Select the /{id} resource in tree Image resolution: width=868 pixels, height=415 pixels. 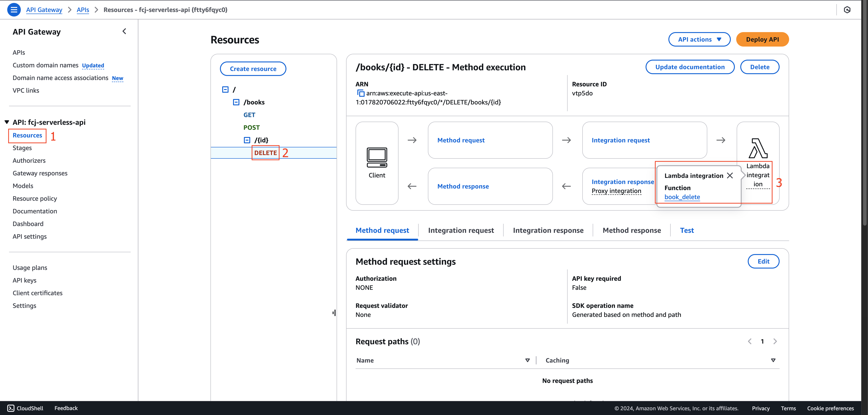click(x=261, y=140)
